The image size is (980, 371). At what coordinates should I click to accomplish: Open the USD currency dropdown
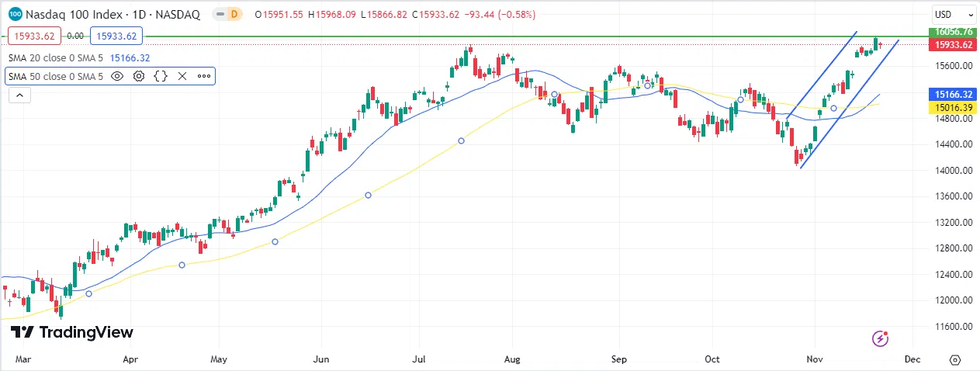coord(953,15)
